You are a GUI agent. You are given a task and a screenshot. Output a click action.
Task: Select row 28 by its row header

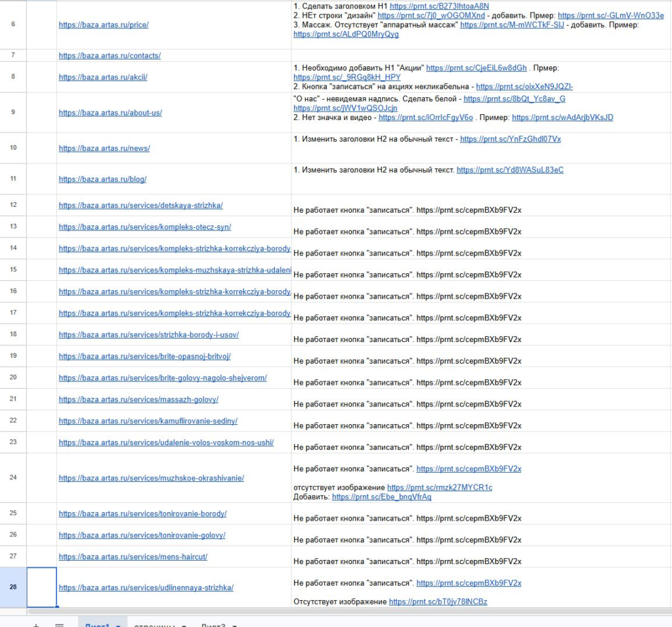pyautogui.click(x=13, y=587)
